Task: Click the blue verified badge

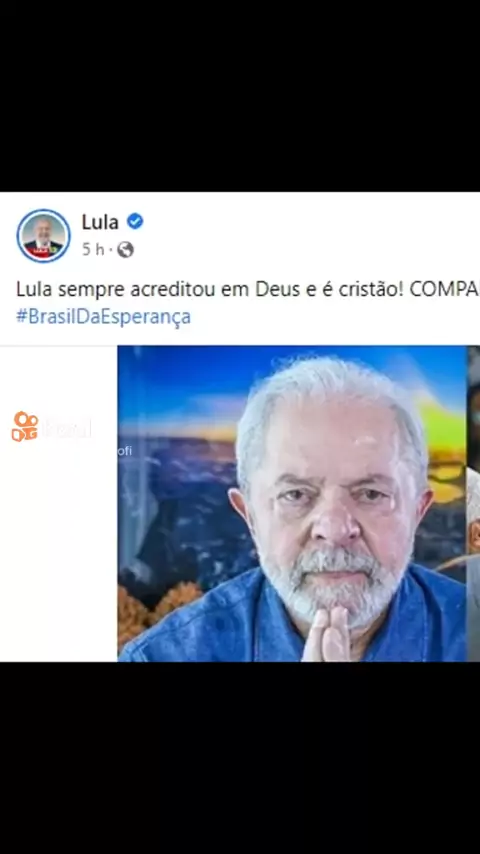Action: pos(135,221)
